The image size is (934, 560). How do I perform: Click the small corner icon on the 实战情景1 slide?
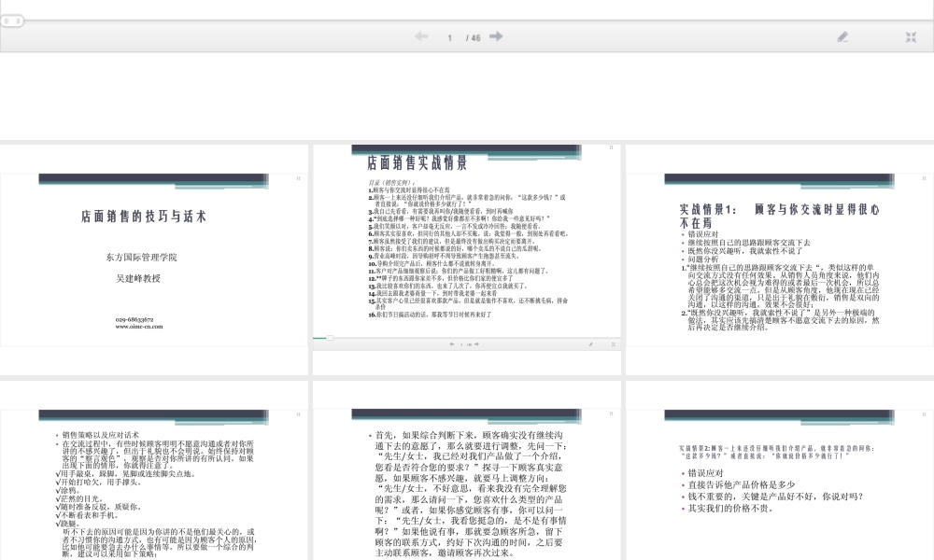[x=925, y=178]
